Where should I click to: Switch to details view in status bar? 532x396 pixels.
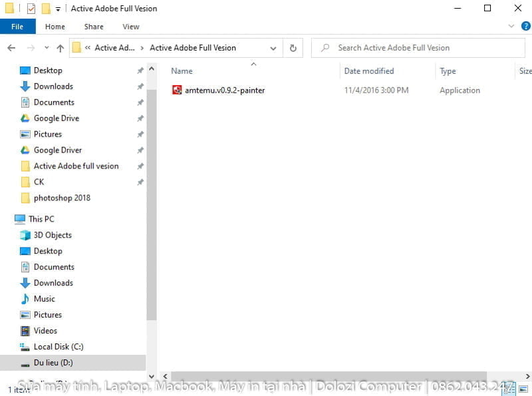tap(509, 388)
